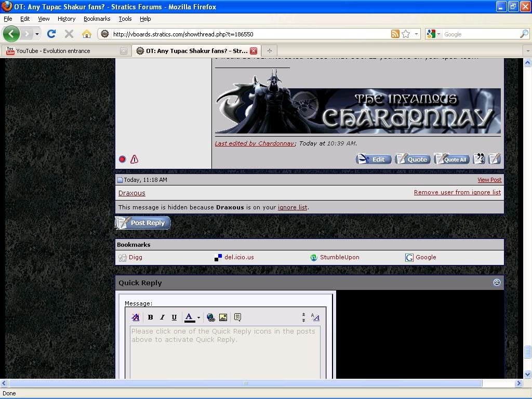Click the Quote button

pos(413,159)
